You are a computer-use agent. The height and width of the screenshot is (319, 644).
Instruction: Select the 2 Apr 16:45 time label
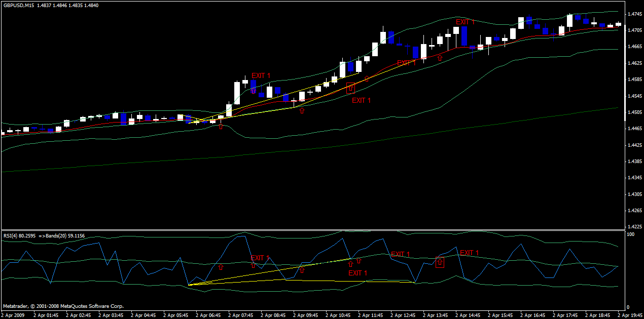[533, 315]
